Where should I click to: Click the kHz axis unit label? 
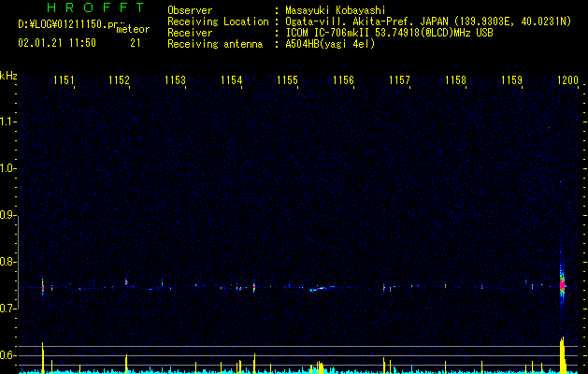(x=8, y=76)
